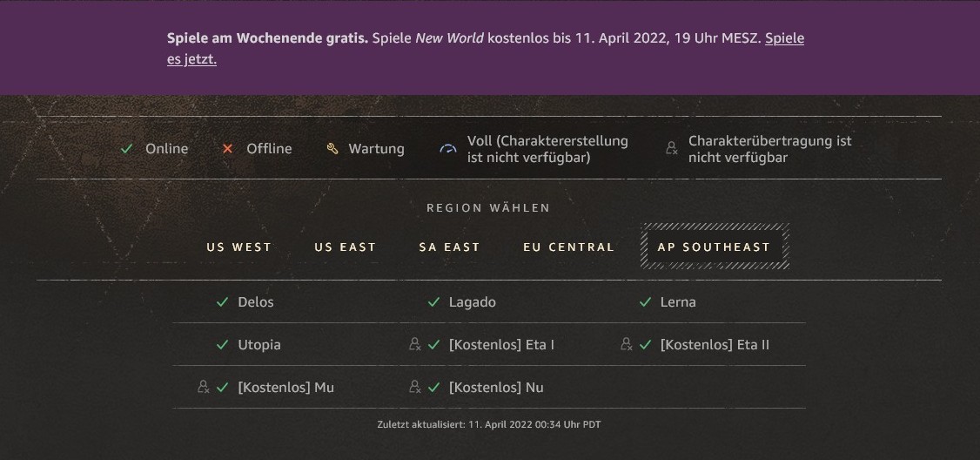The height and width of the screenshot is (460, 980).
Task: Switch to the US WEST region tab
Action: click(239, 247)
